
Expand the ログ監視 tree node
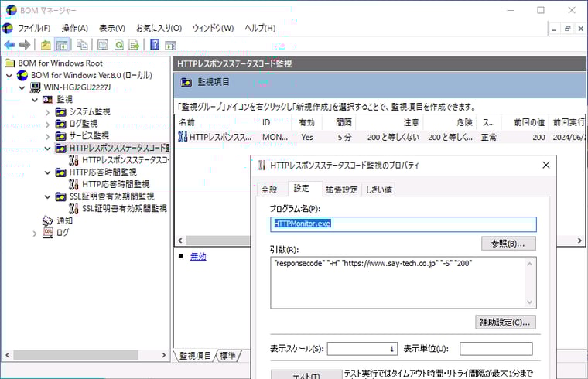(x=48, y=124)
